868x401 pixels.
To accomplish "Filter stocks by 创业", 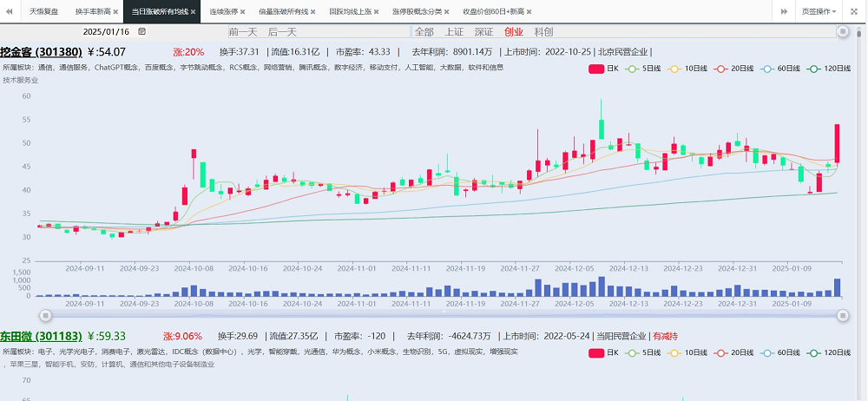I will pyautogui.click(x=514, y=32).
